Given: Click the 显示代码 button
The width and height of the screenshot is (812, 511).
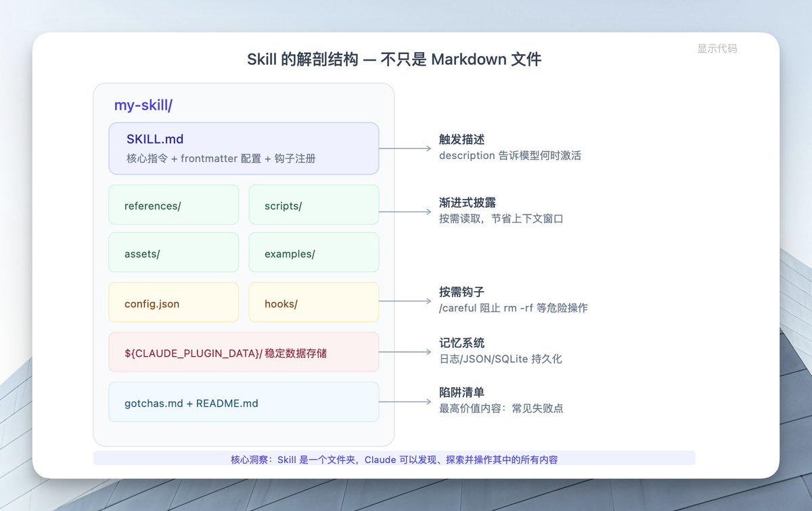Looking at the screenshot, I should pos(717,49).
